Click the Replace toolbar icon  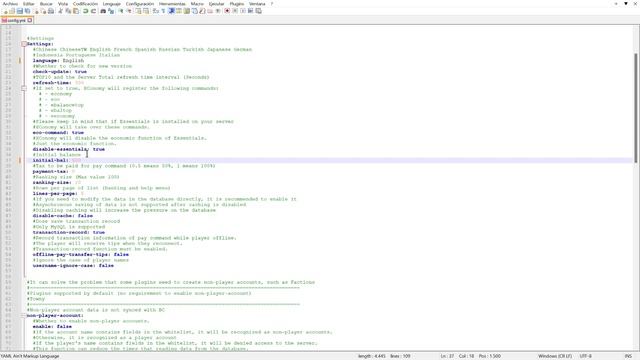(x=111, y=11)
